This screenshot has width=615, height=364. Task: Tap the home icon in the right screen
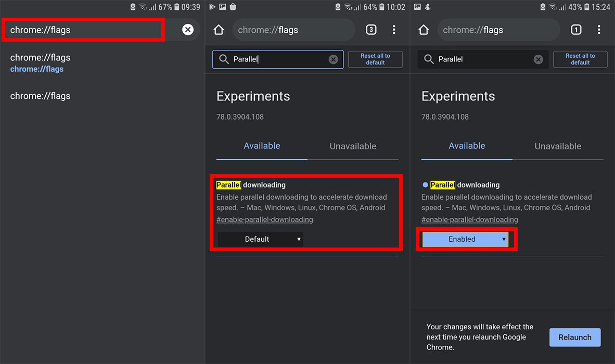[424, 30]
